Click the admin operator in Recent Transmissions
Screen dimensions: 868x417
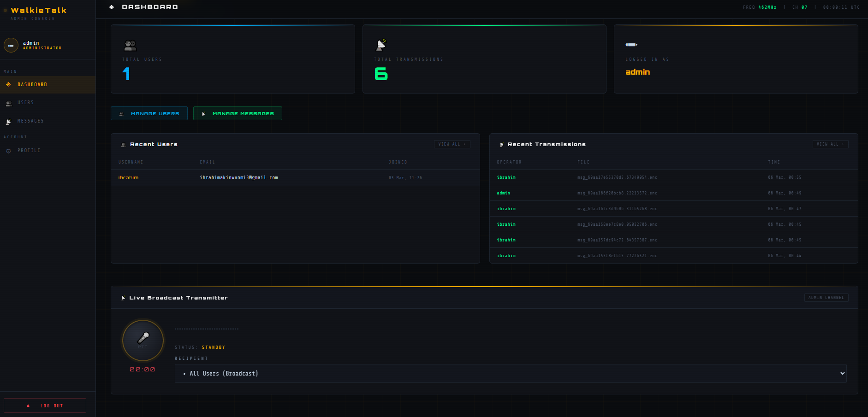(503, 193)
